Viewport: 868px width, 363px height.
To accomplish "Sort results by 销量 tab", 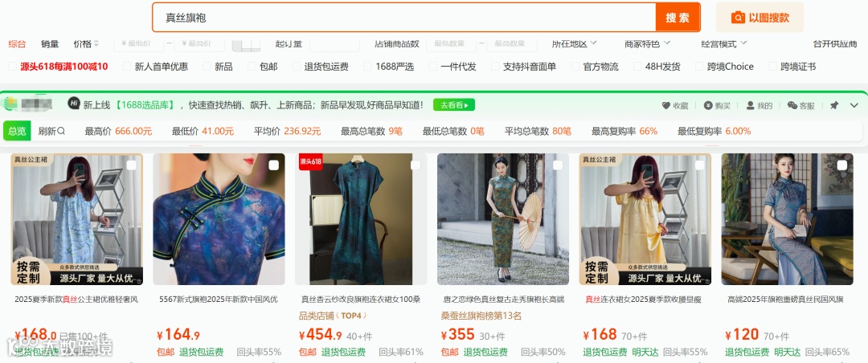I will 50,43.
